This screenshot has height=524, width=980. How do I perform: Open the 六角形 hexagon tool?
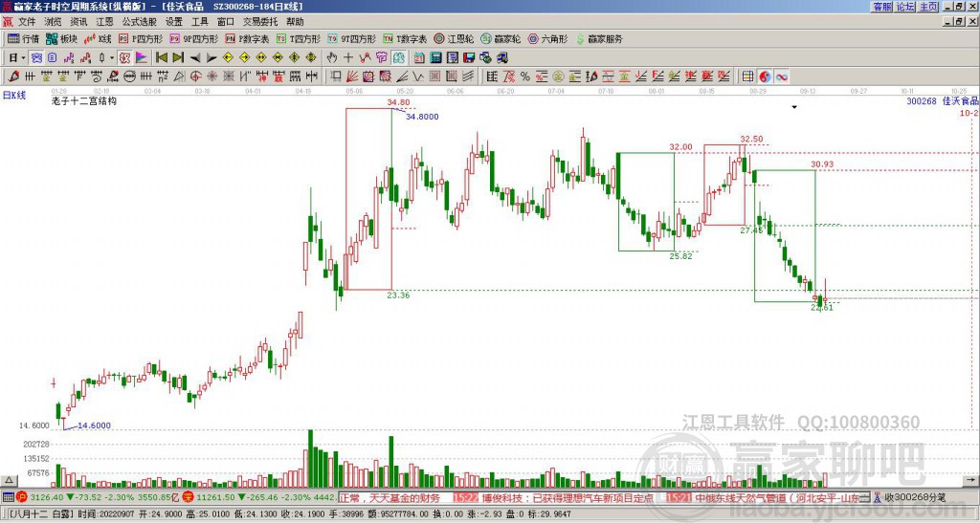(x=548, y=38)
